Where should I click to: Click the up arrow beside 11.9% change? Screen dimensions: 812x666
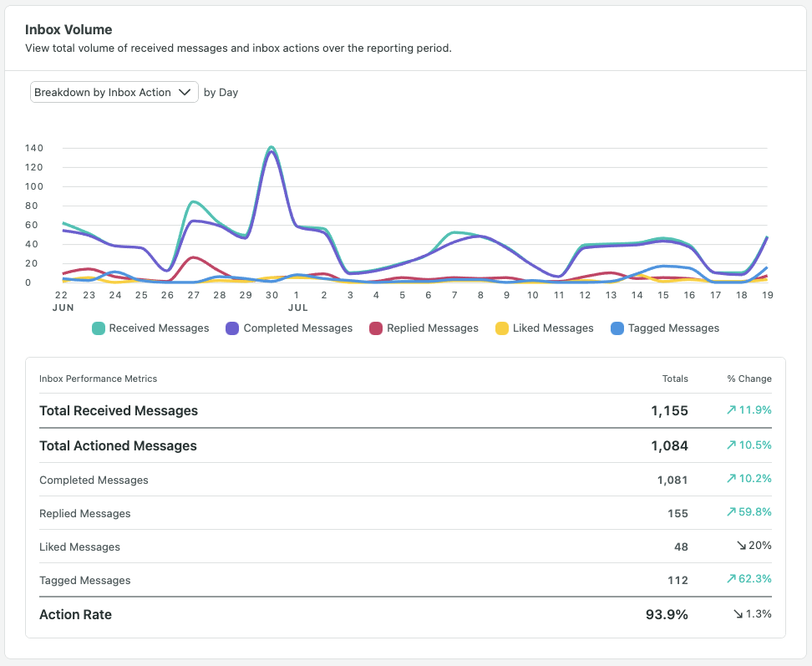point(732,411)
